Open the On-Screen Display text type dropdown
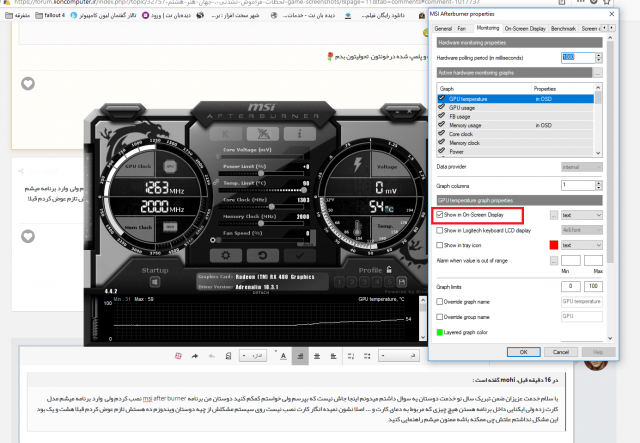Screen dimensions: 640x443 [x=581, y=215]
